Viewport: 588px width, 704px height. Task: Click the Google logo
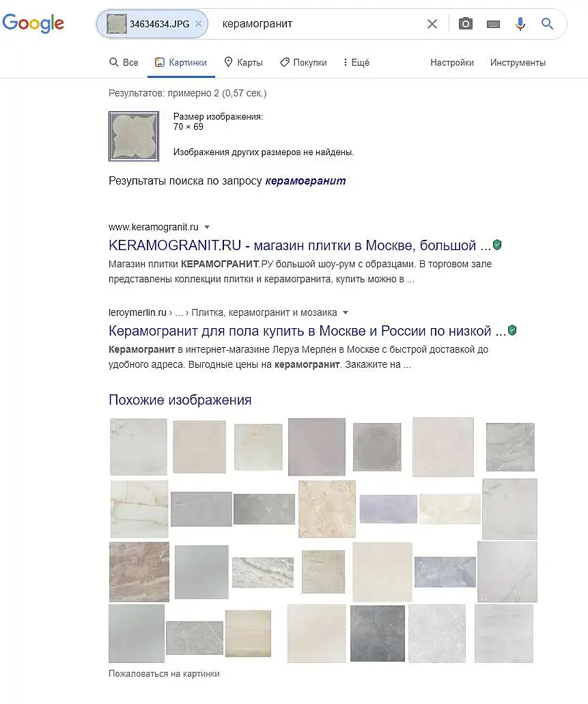(33, 23)
